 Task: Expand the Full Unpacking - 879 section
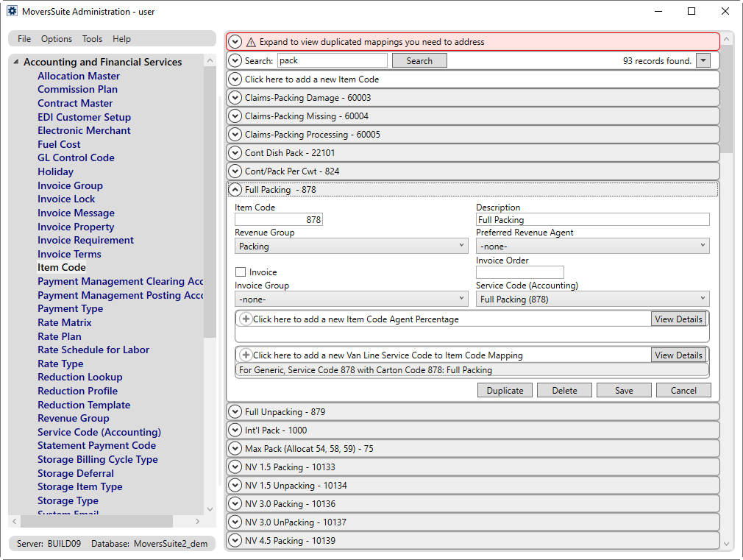[x=235, y=411]
